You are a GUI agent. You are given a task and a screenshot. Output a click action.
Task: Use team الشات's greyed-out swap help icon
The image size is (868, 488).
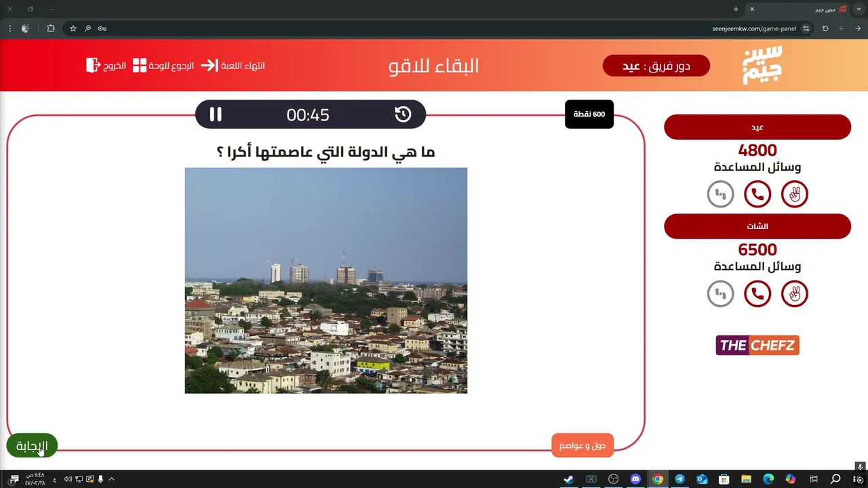pos(720,294)
